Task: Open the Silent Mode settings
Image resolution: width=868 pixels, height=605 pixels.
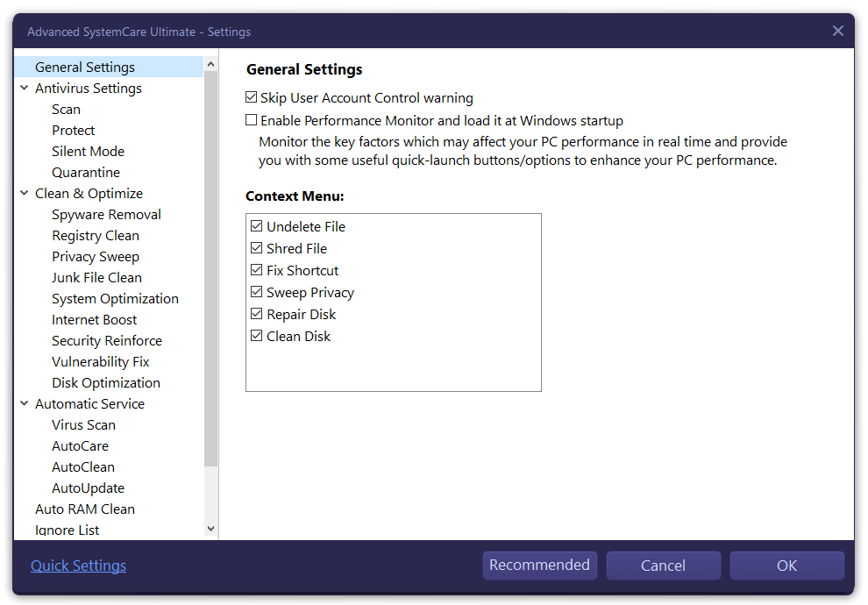Action: click(88, 151)
